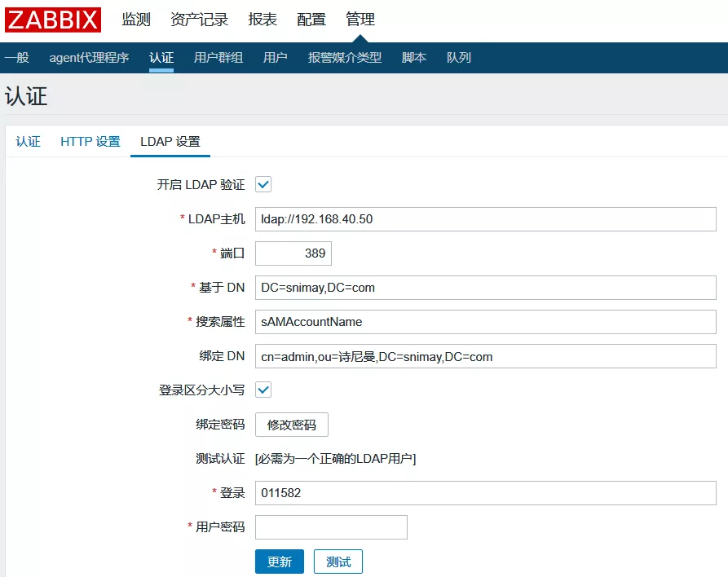Toggle the 开启 LDAP 验证 checkbox
This screenshot has width=728, height=577.
[x=263, y=184]
